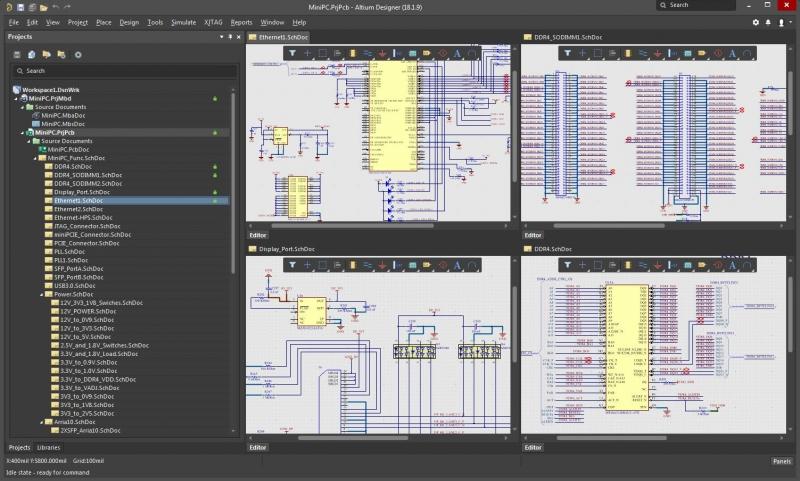800x481 pixels.
Task: Select power port tool in DDR4.SchDoc toolbar
Action: (x=657, y=265)
